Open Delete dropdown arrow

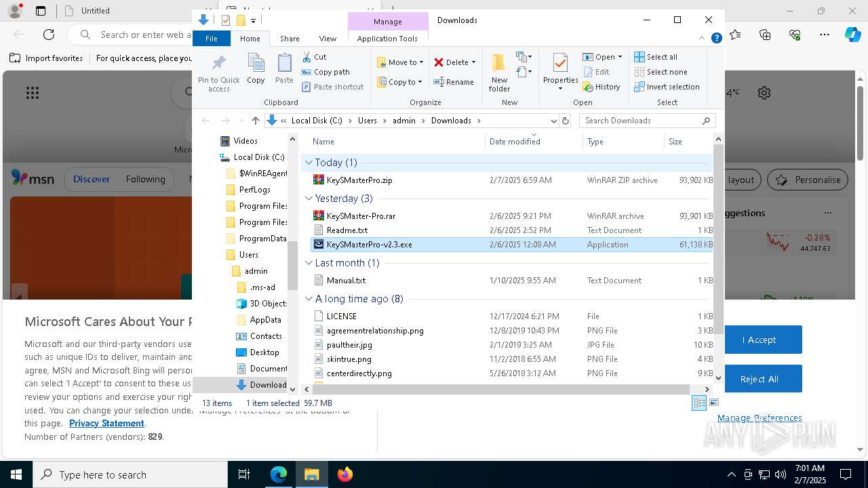(x=473, y=62)
